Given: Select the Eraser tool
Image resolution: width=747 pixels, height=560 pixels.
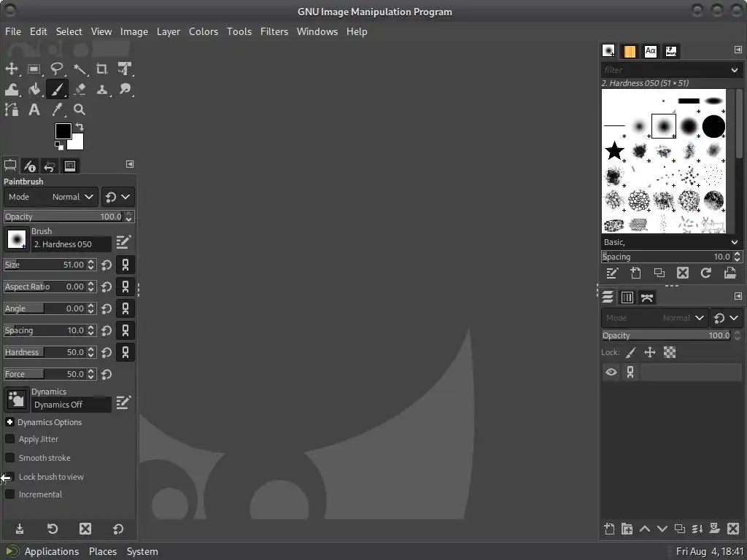Looking at the screenshot, I should [x=80, y=89].
